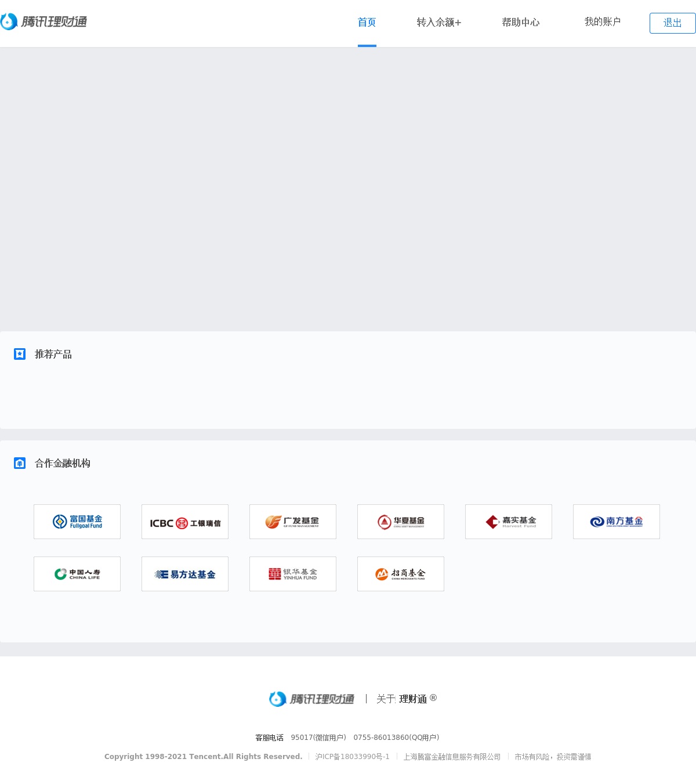The image size is (696, 784).
Task: Select the 广发基金 logo
Action: (293, 522)
